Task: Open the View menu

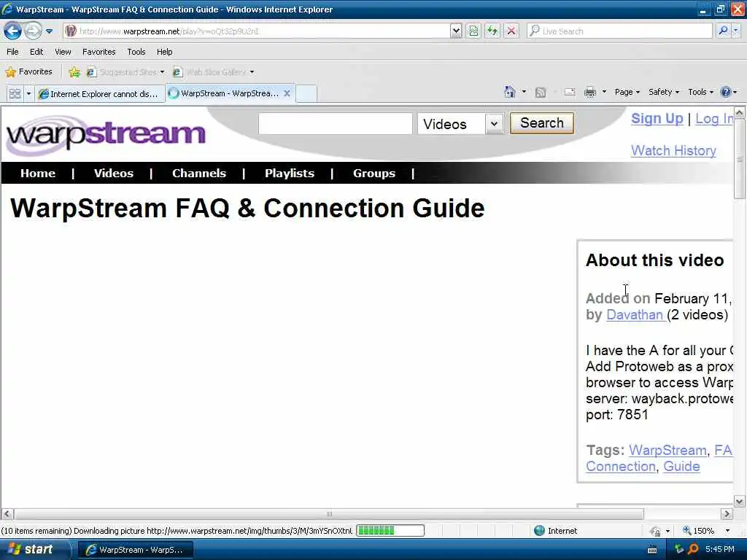Action: tap(63, 52)
